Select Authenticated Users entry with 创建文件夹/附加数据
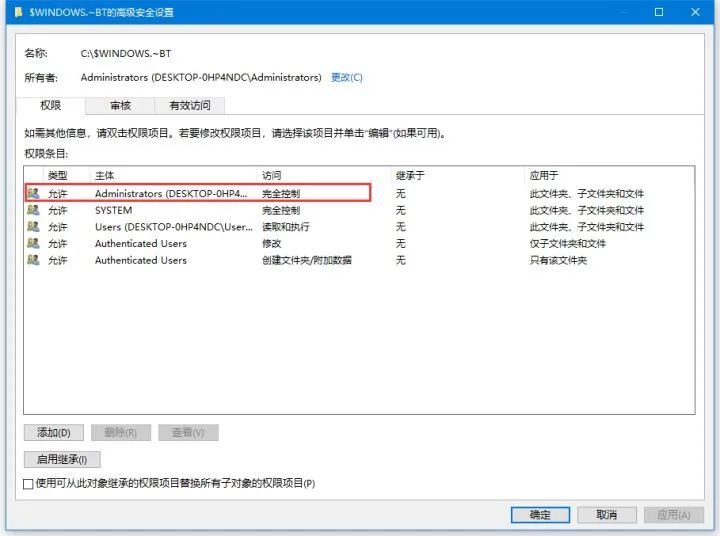Screen dimensions: 720x536 click(x=141, y=260)
